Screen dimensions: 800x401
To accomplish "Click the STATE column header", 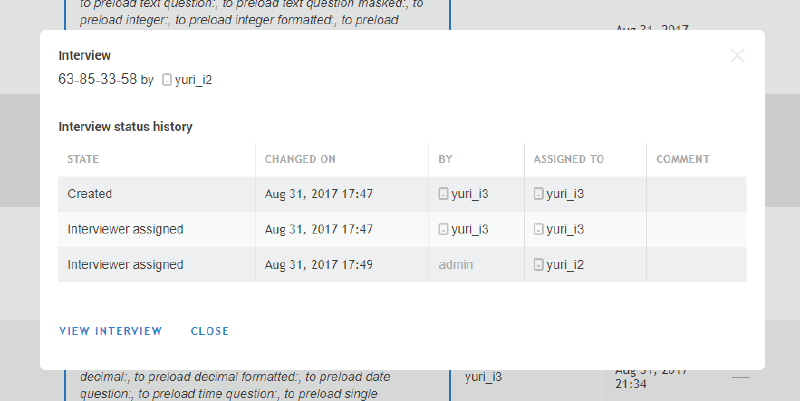I will 83,159.
